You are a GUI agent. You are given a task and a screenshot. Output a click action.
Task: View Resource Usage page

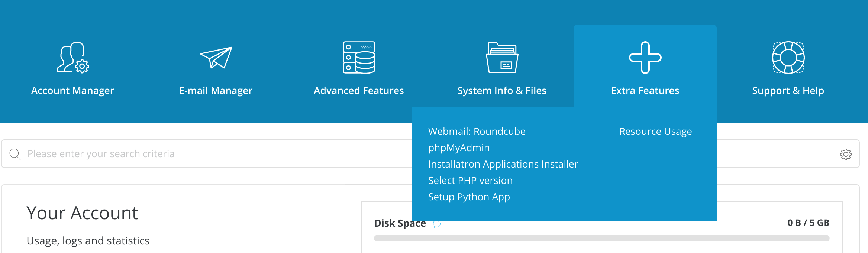pyautogui.click(x=655, y=132)
